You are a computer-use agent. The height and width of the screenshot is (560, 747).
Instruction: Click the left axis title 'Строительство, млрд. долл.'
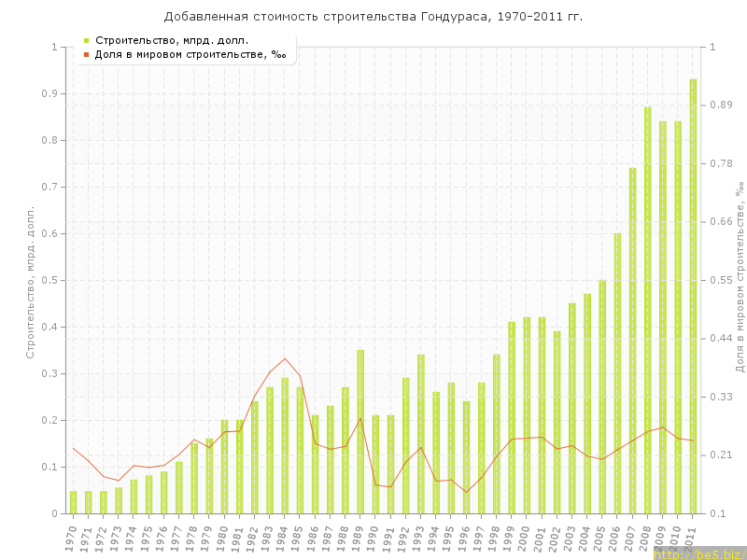pos(30,281)
